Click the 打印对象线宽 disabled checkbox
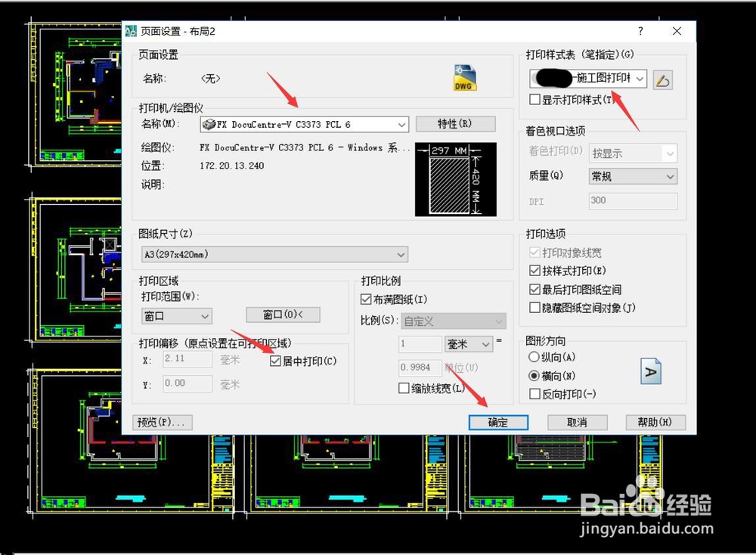This screenshot has height=555, width=756. 534,253
